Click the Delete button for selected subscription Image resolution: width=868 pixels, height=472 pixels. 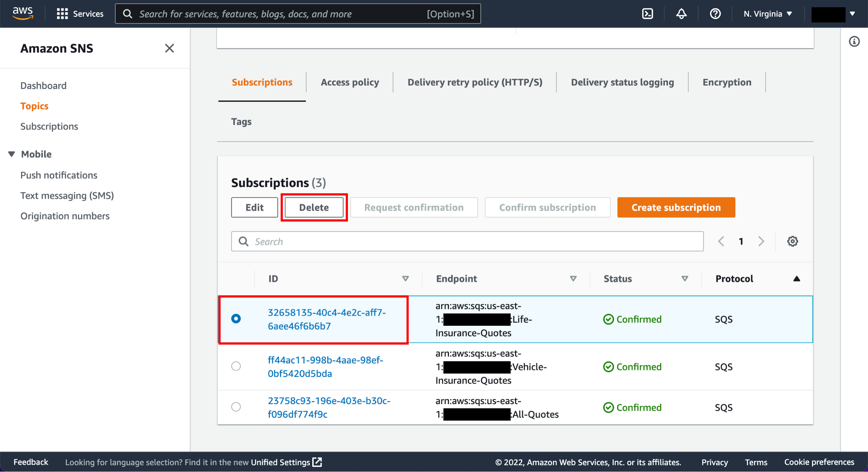[314, 207]
